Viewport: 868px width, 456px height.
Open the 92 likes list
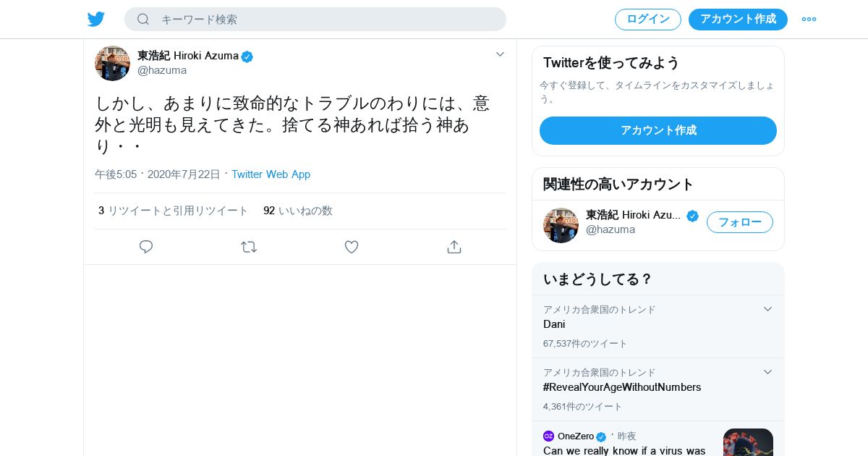[298, 211]
